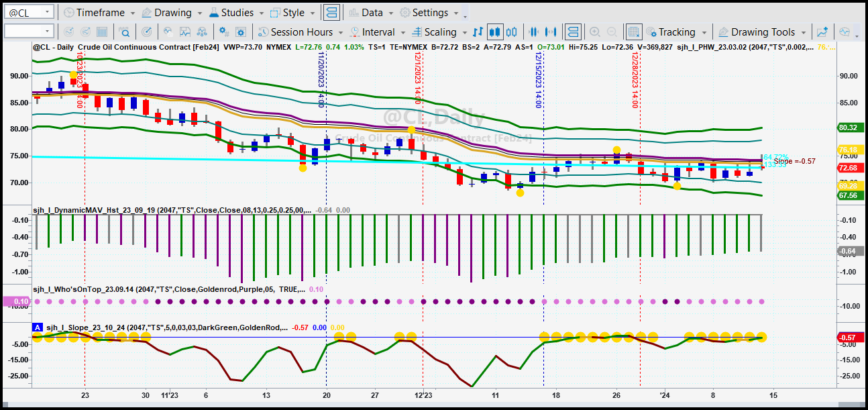Expand the Session Hours dropdown arrow

[x=341, y=32]
